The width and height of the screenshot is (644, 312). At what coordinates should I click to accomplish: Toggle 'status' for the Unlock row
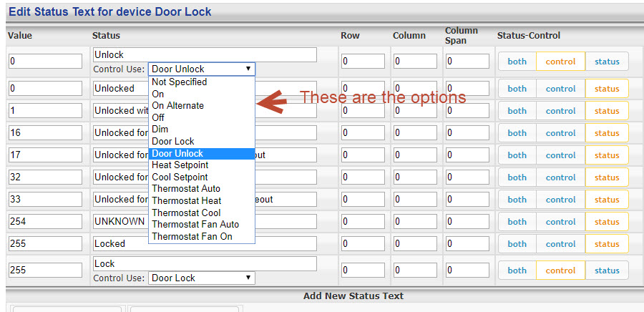(x=607, y=62)
